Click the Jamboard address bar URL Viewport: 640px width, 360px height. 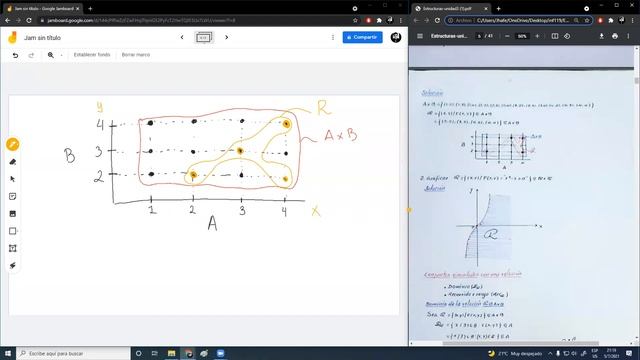click(141, 20)
